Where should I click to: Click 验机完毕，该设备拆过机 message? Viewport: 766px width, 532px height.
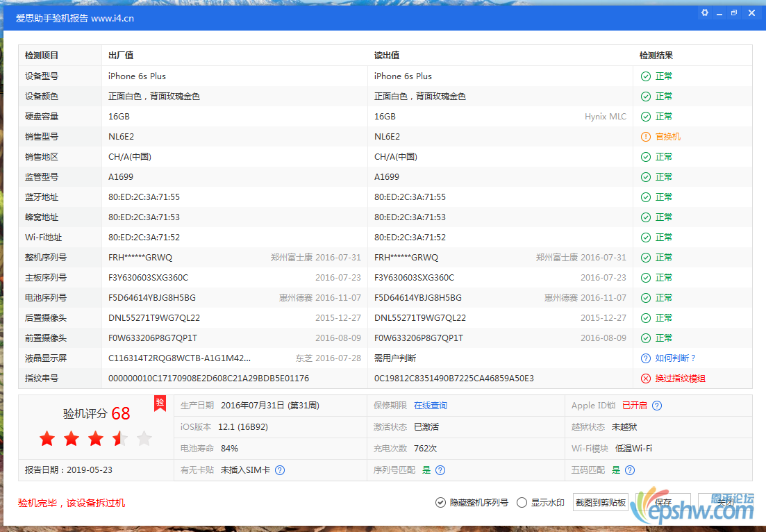72,503
